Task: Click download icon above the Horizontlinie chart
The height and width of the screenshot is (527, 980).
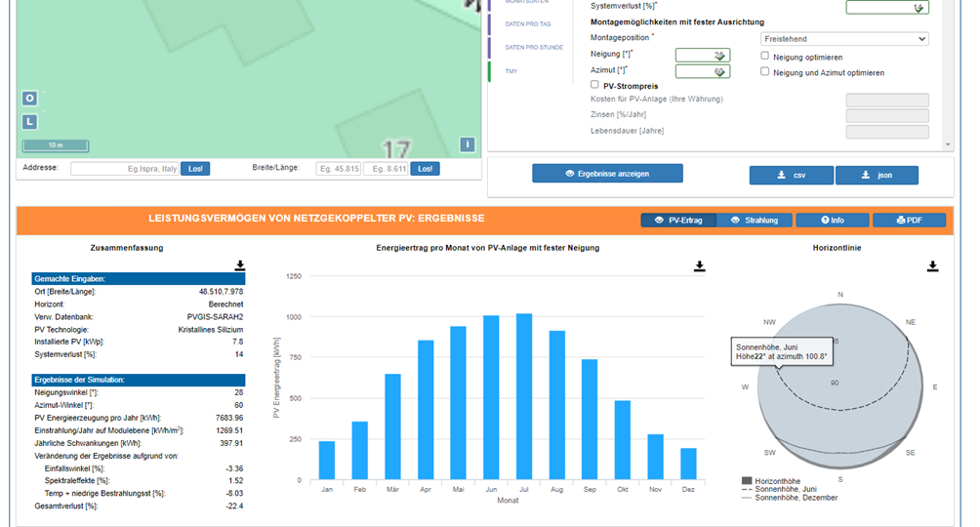Action: pos(932,265)
